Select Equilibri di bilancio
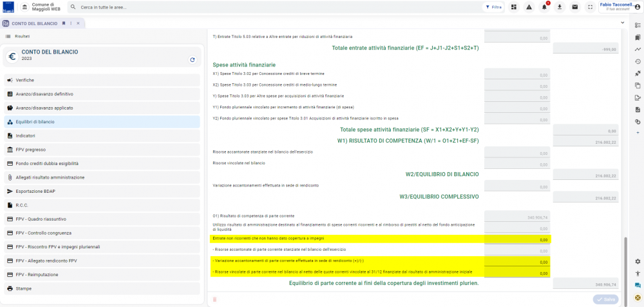The image size is (644, 307). pyautogui.click(x=102, y=122)
